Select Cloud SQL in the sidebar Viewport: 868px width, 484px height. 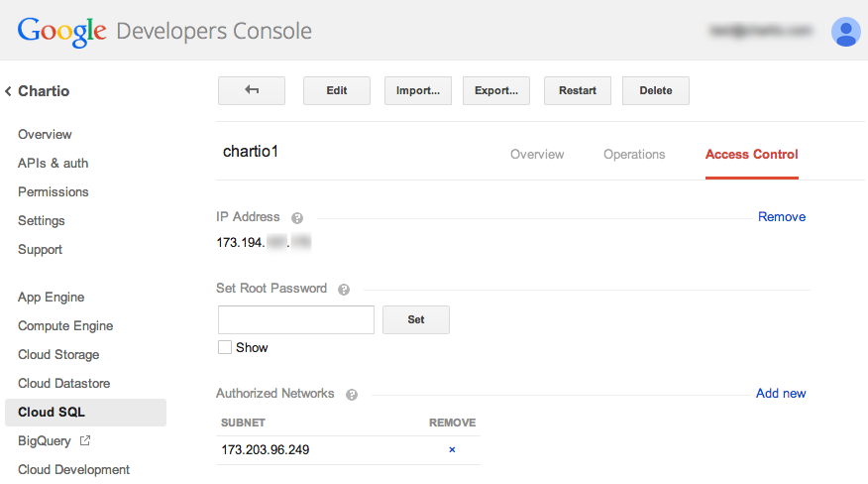pos(85,412)
